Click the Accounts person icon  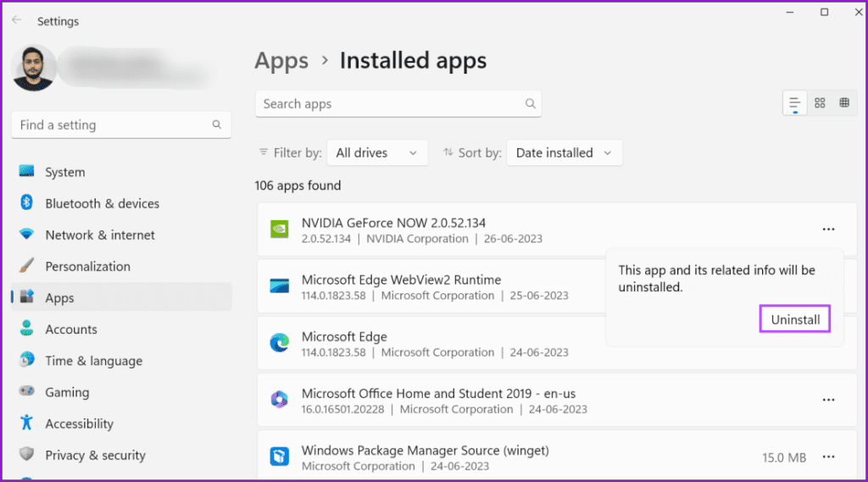tap(26, 328)
